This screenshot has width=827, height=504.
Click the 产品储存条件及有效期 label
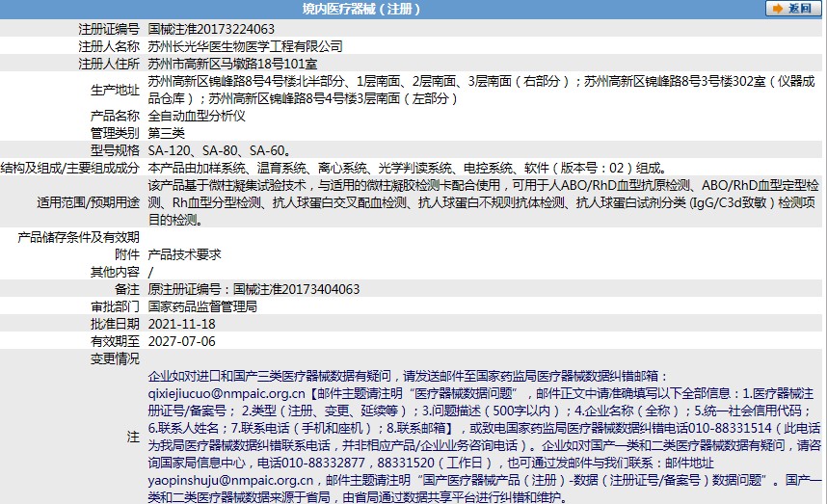tap(79, 237)
